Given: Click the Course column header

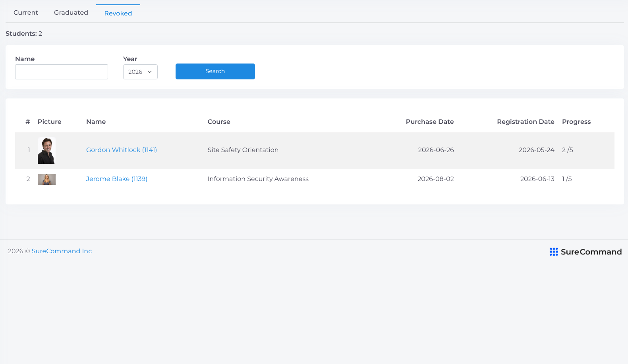Looking at the screenshot, I should (219, 122).
